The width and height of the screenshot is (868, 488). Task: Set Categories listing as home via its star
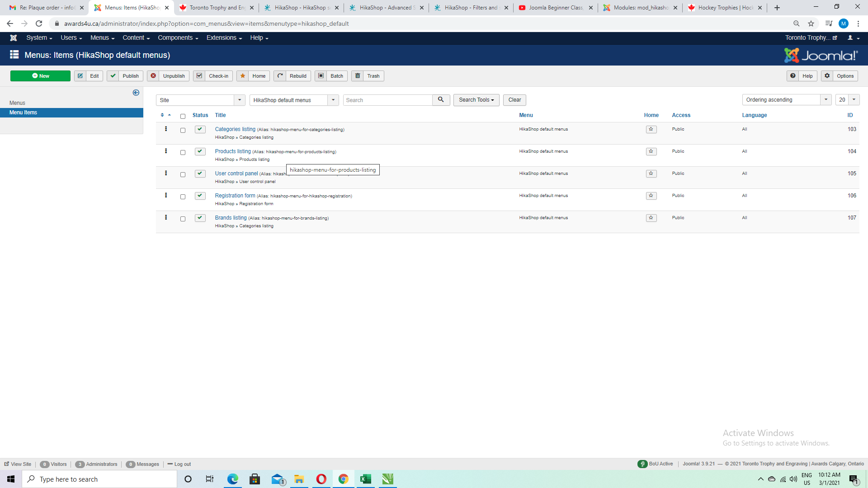pos(651,129)
